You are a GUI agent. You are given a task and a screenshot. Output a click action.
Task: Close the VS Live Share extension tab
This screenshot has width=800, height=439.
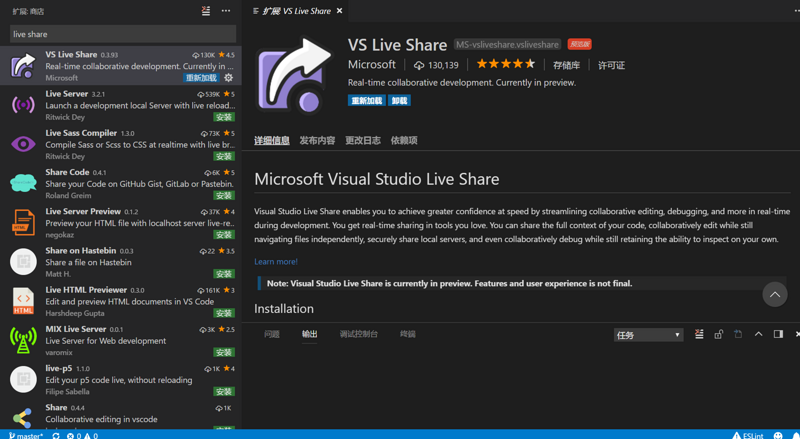tap(339, 11)
